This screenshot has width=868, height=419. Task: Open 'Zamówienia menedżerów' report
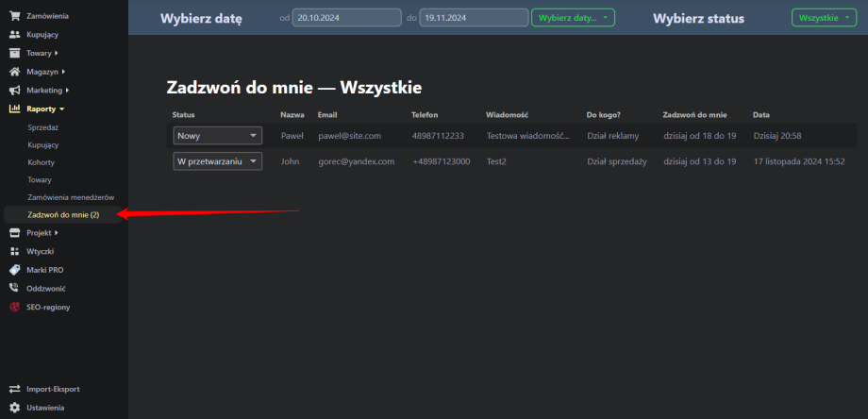tap(71, 197)
